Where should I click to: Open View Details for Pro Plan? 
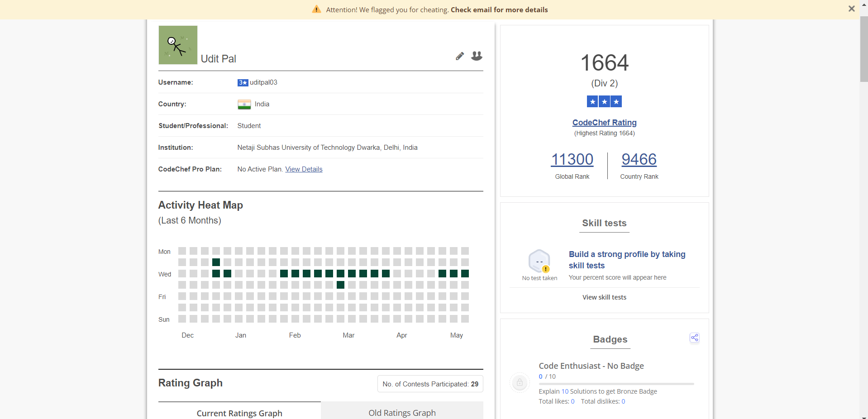point(304,169)
